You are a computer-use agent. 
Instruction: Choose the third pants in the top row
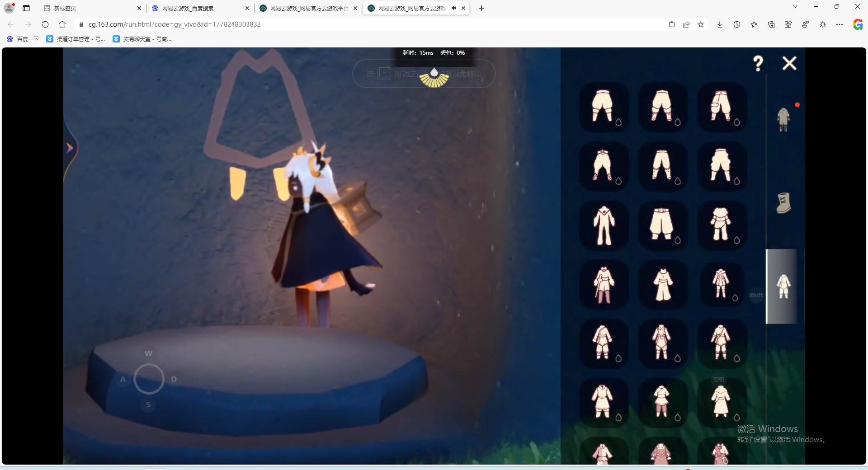click(722, 108)
